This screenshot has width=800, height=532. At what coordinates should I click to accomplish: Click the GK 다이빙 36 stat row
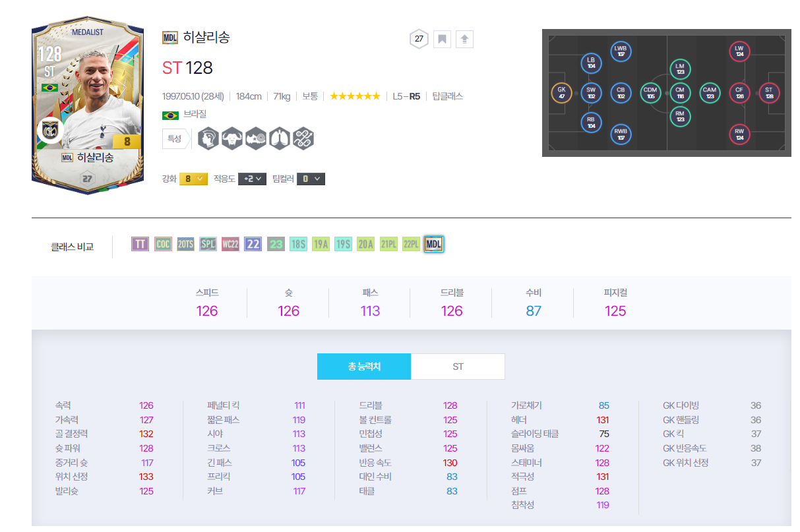[x=712, y=405]
